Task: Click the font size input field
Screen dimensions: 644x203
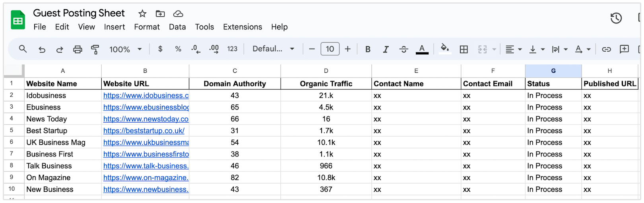Action: tap(330, 49)
